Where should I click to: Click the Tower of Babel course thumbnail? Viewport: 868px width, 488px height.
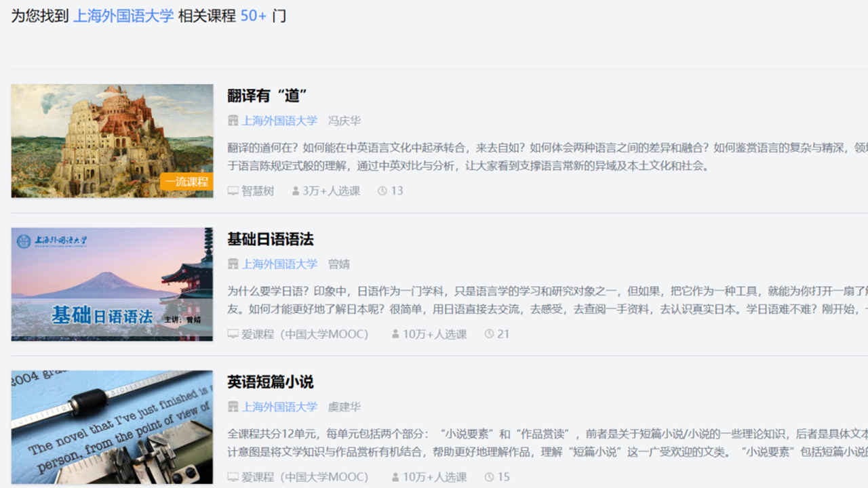pos(113,141)
